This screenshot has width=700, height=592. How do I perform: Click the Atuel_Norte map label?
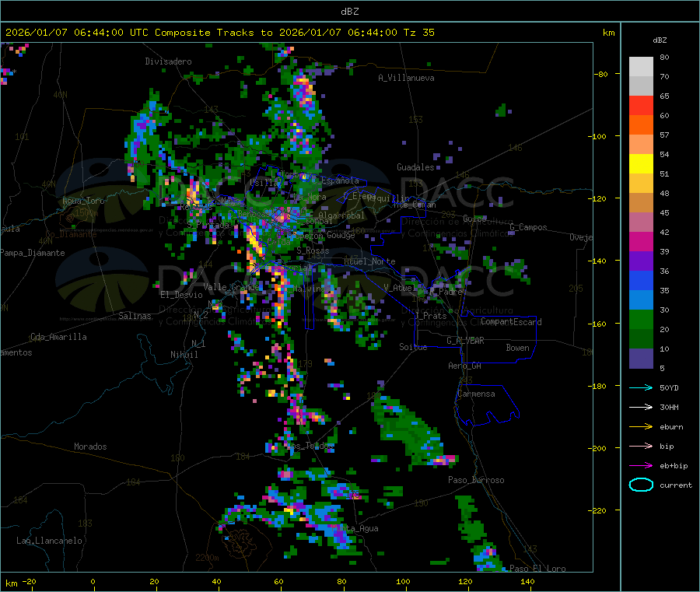[x=369, y=261]
